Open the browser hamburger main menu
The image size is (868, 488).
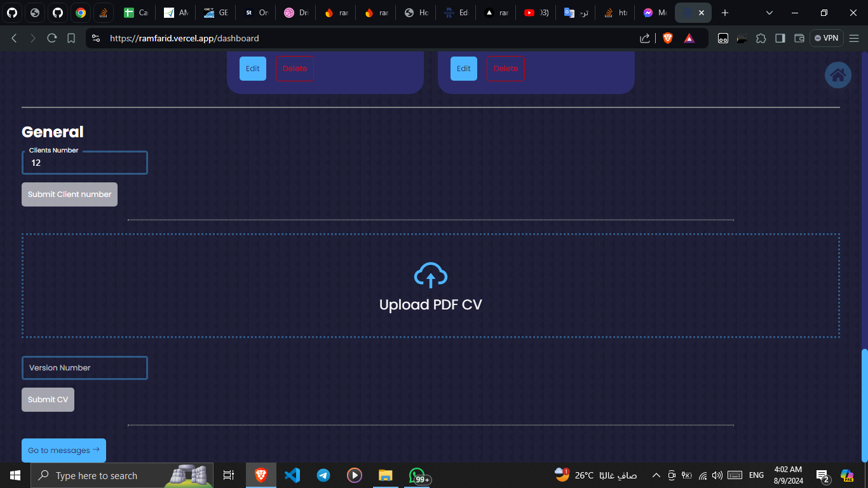pos(854,38)
